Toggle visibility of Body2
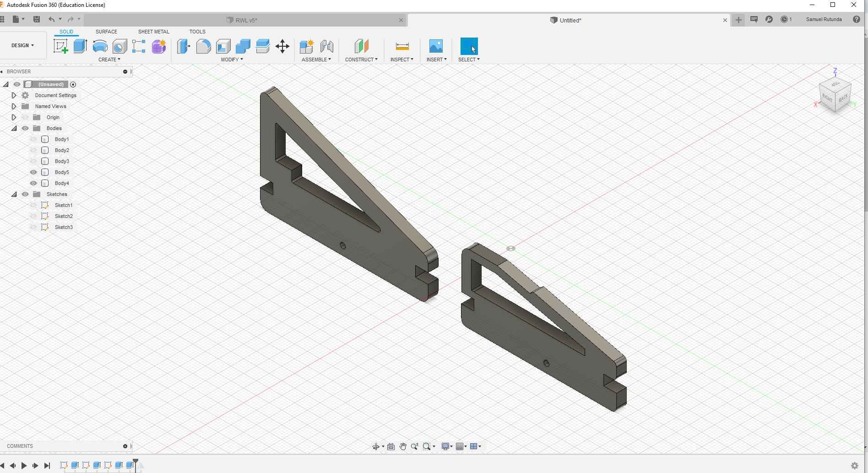This screenshot has height=473, width=868. (33, 150)
